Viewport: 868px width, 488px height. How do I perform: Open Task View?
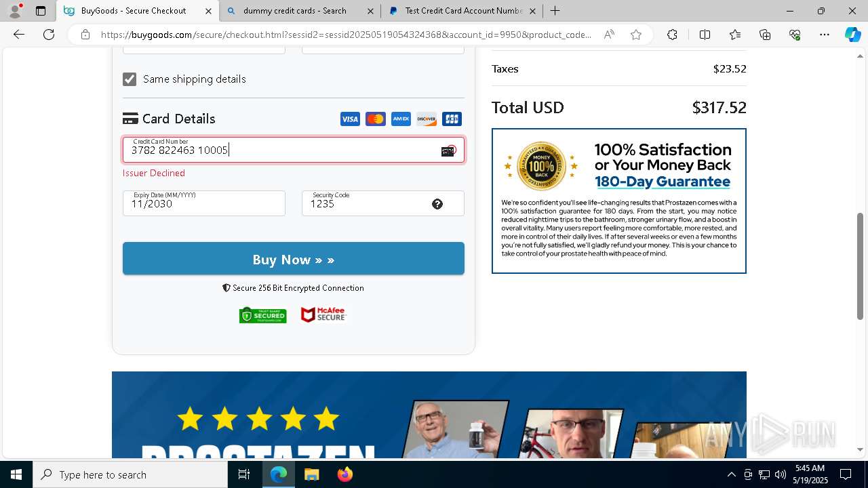[245, 474]
